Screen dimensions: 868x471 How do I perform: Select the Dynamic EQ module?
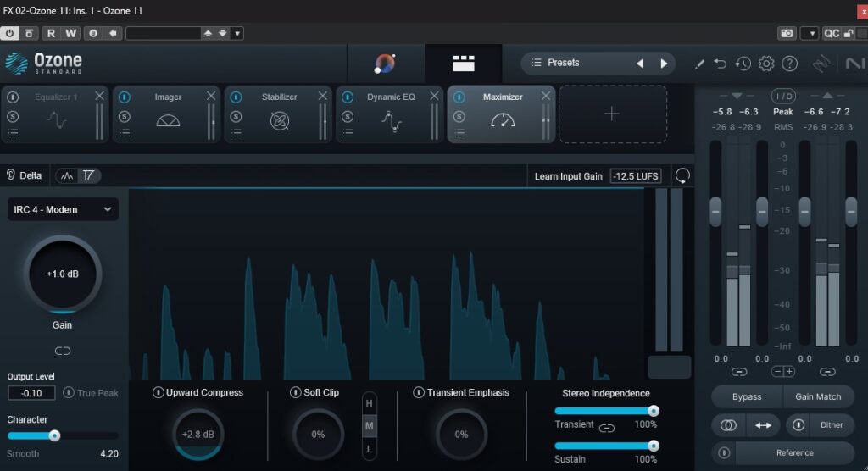click(391, 112)
